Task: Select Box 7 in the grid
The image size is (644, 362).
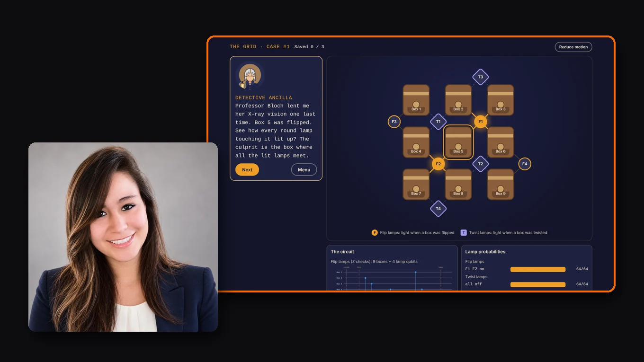Action: point(416,184)
